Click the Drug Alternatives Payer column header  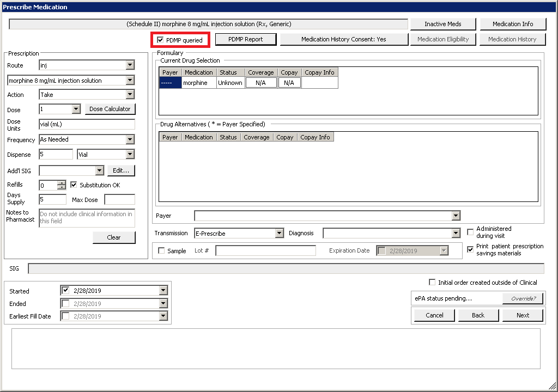tap(170, 137)
